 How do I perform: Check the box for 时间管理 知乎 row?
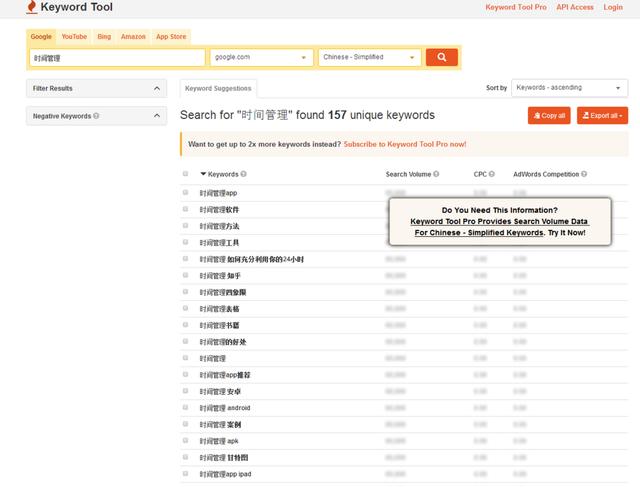click(185, 276)
